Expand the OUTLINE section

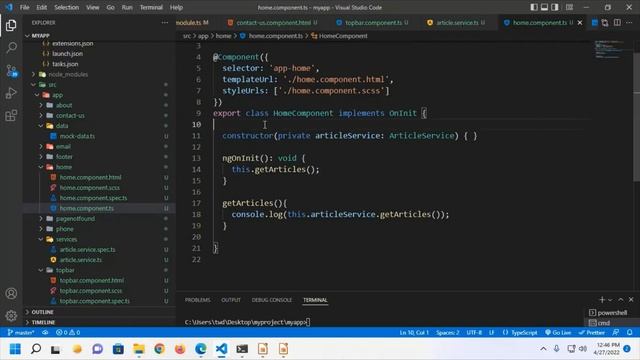click(x=100, y=312)
